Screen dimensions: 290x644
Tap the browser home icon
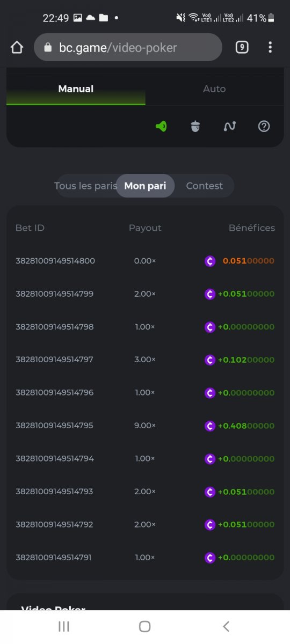(x=17, y=47)
